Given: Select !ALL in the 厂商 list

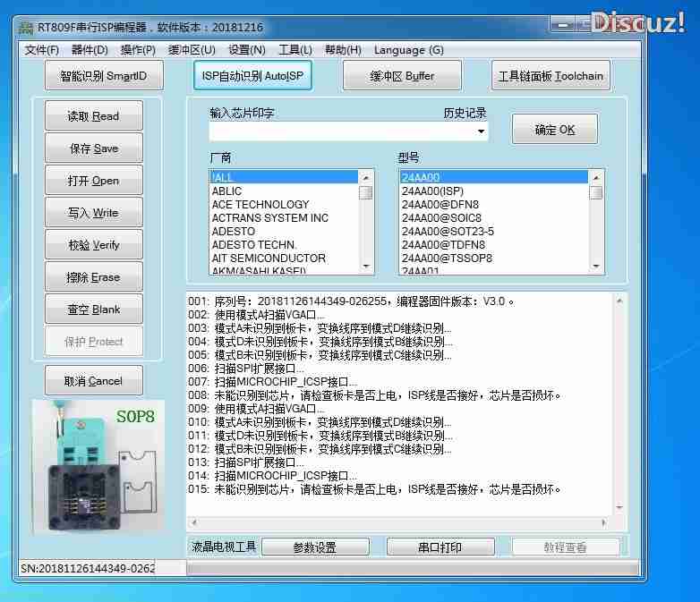Looking at the screenshot, I should (284, 177).
